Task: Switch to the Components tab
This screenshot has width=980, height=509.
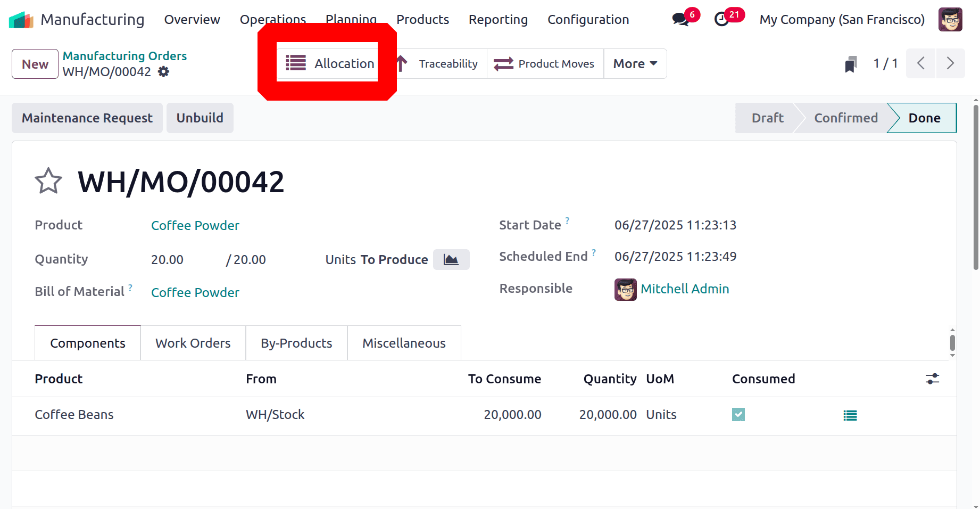Action: pos(88,343)
